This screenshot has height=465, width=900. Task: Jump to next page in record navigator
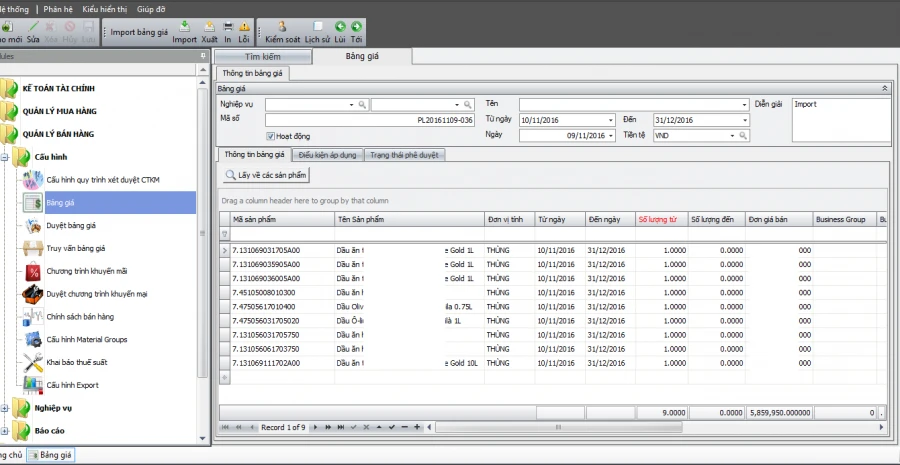tap(328, 427)
